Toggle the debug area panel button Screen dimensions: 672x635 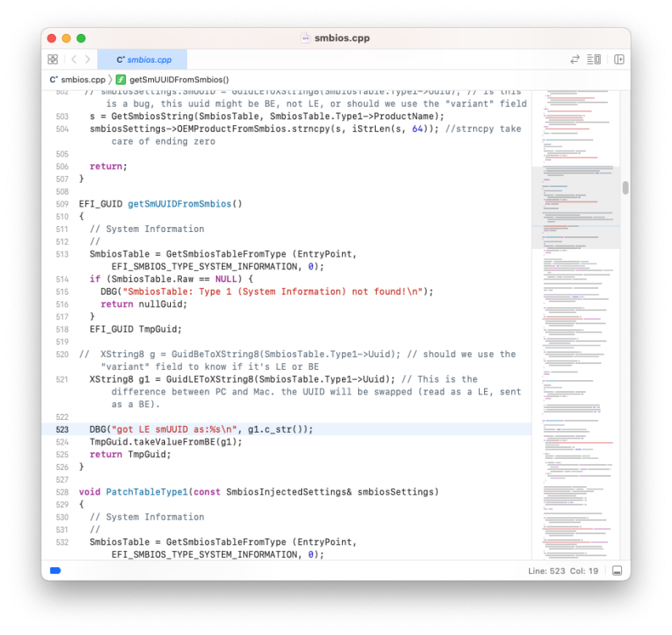[617, 571]
